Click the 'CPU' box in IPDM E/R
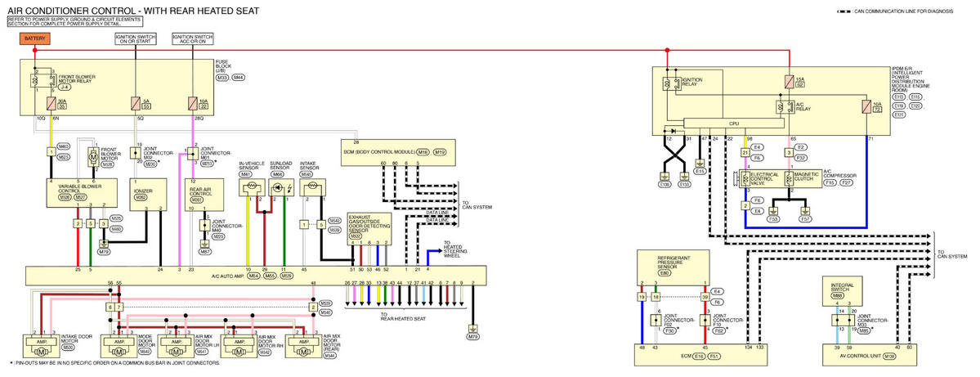 point(734,123)
